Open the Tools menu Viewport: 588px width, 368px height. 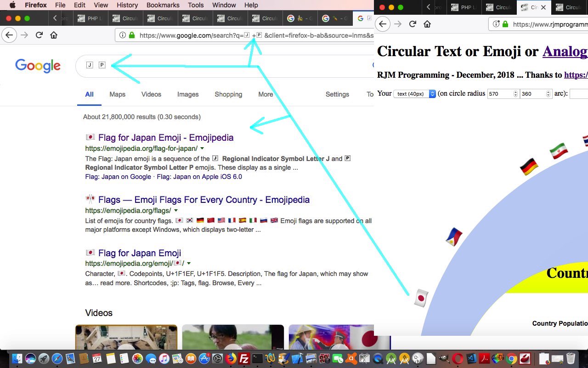point(196,5)
